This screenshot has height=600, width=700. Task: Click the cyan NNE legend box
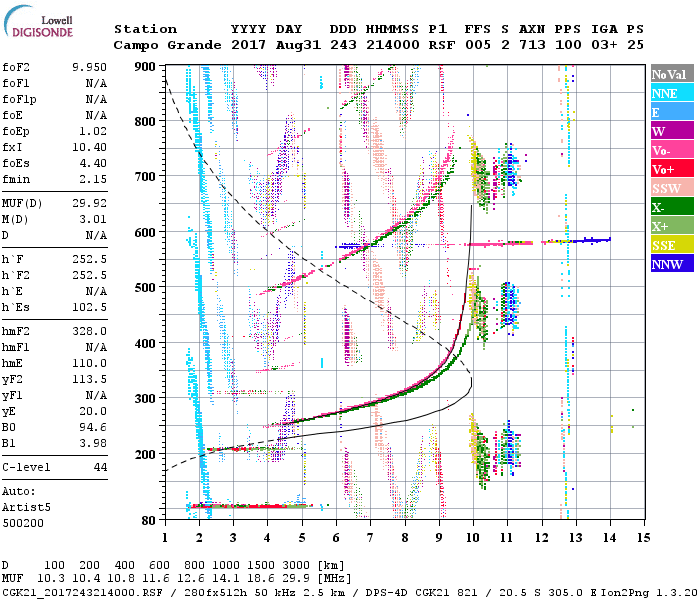tap(668, 94)
